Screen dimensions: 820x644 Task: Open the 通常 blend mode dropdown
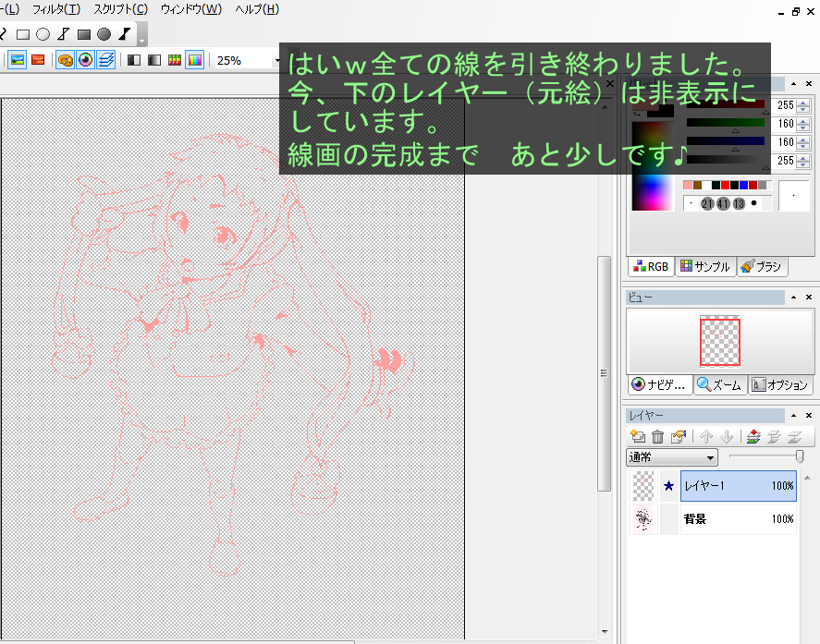point(672,457)
